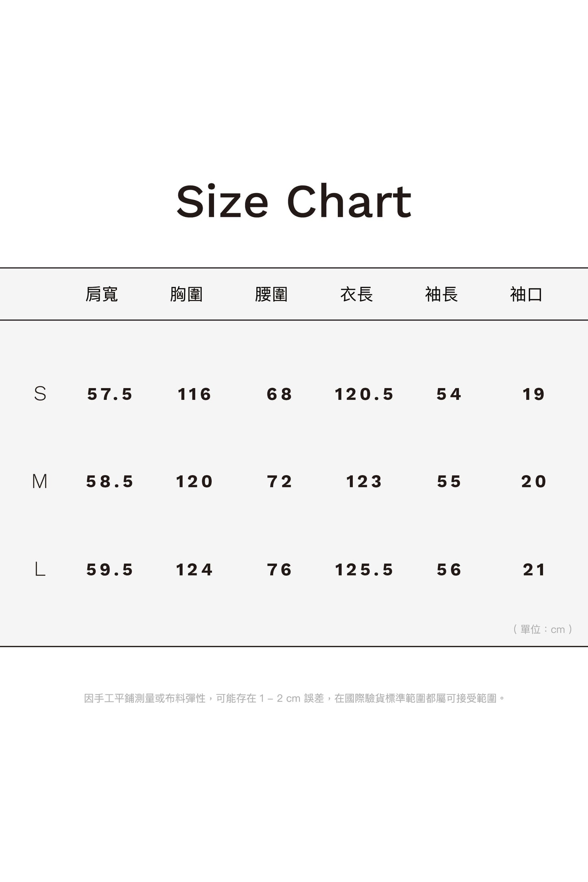Click the measurement error footnote text

tap(294, 699)
